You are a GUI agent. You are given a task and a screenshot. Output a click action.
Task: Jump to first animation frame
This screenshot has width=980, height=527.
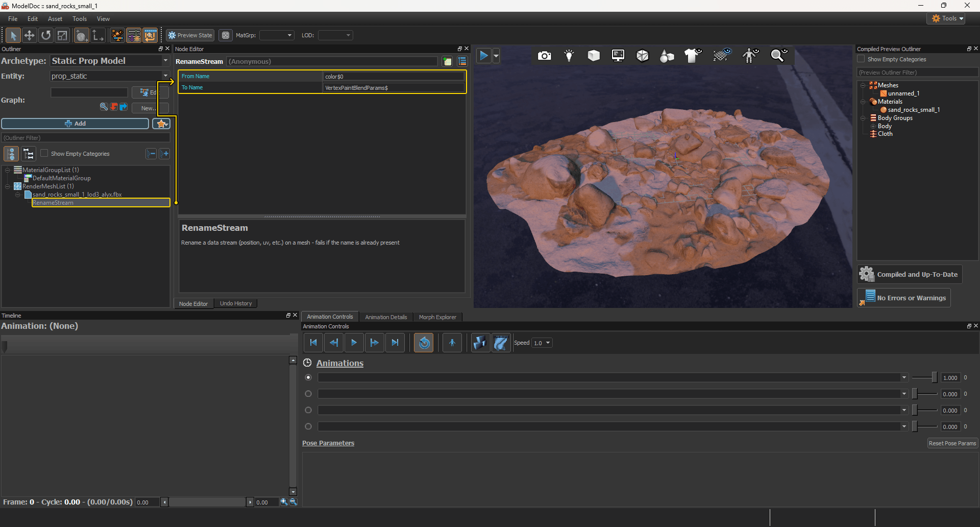[313, 343]
